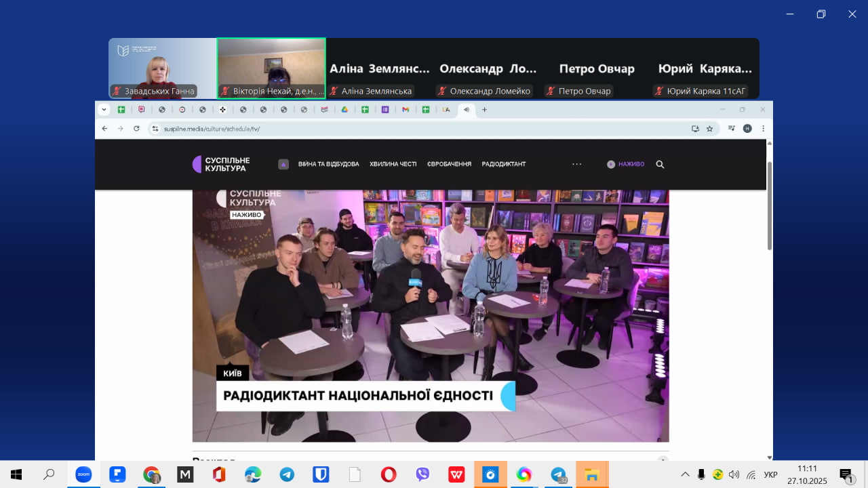Open the ВІЙНА ТА ВІДБУДОВА menu item
This screenshot has height=488, width=868.
click(328, 164)
